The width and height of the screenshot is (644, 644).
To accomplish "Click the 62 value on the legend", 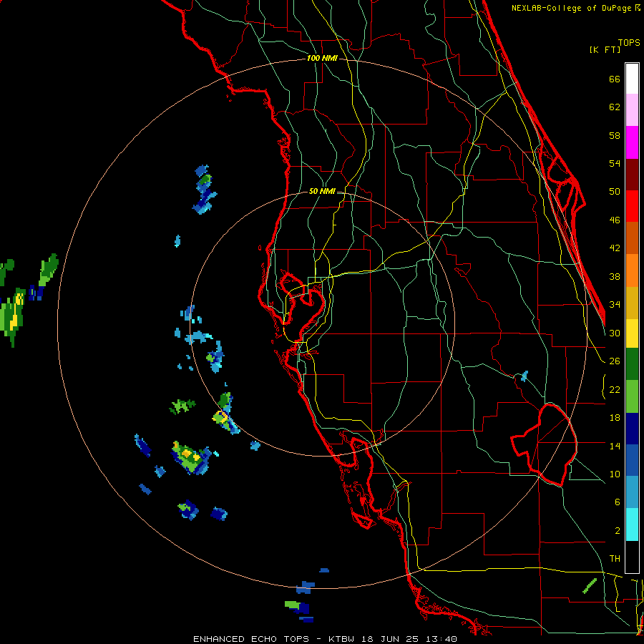I will [615, 107].
